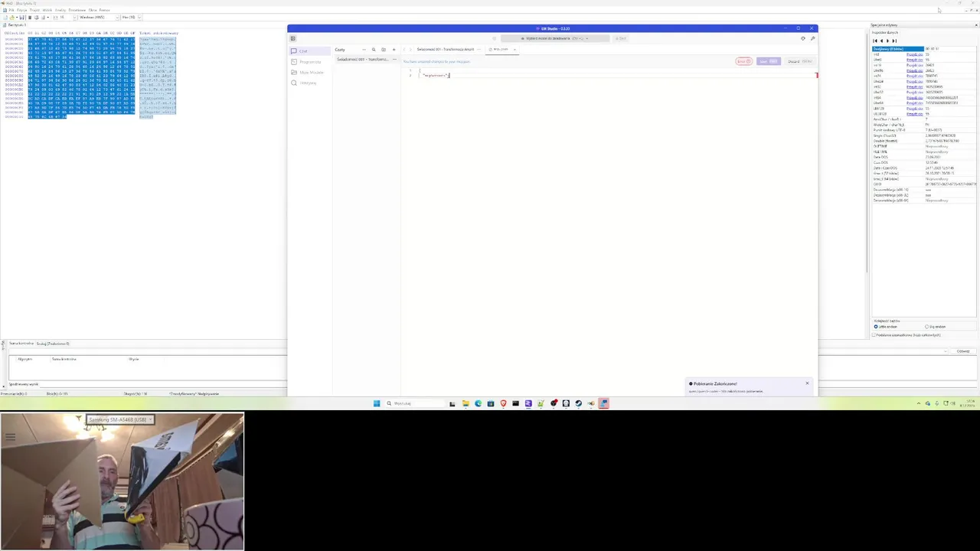
Task: Select the Inspektor danych tab
Action: point(884,32)
